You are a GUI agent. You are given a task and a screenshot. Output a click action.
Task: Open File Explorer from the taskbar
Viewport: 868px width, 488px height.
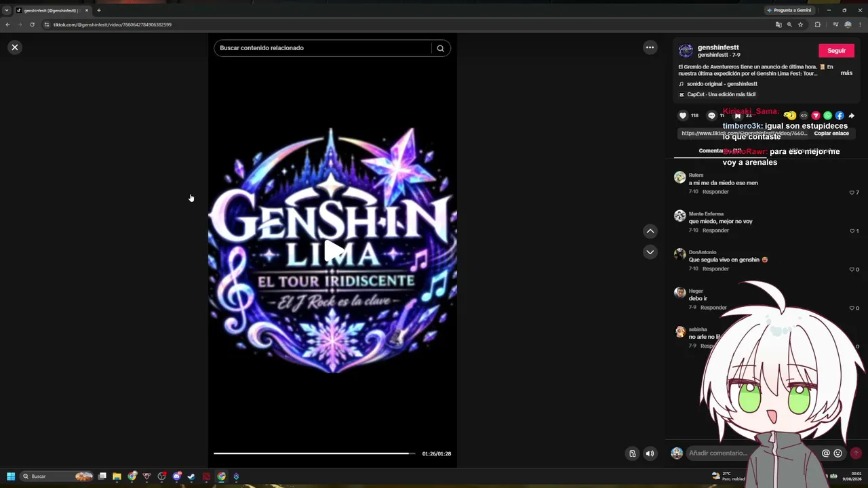point(117,476)
